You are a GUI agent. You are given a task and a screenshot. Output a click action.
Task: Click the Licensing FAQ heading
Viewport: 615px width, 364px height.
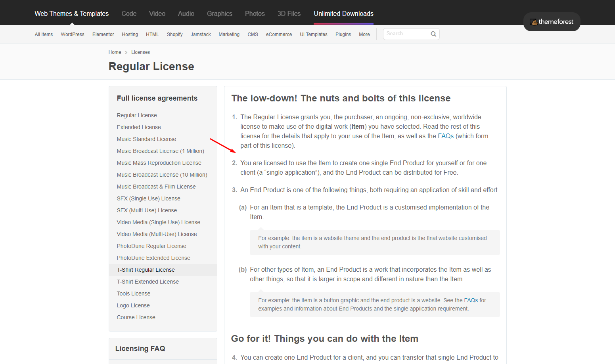[140, 349]
